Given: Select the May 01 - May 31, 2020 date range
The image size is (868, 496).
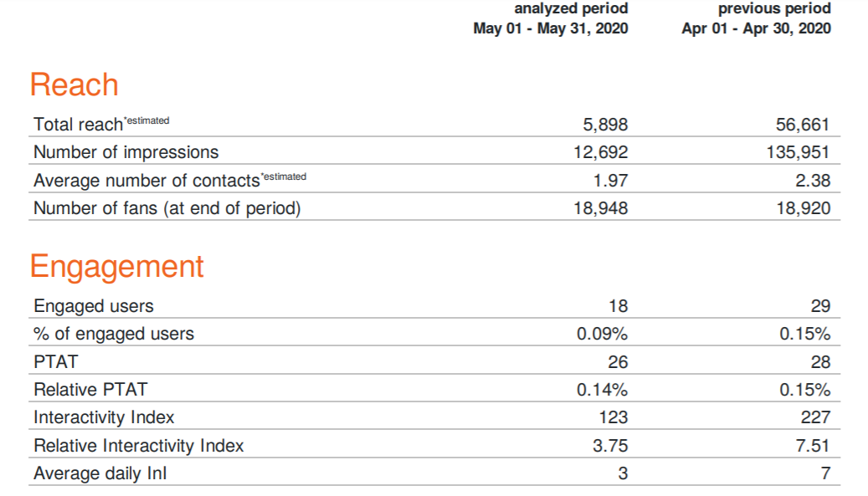Looking at the screenshot, I should click(551, 28).
